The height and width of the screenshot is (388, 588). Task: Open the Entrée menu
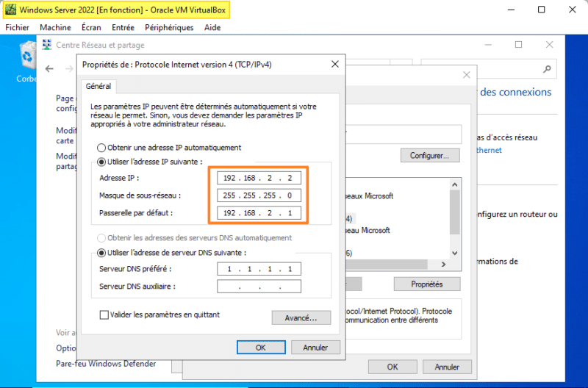click(123, 27)
